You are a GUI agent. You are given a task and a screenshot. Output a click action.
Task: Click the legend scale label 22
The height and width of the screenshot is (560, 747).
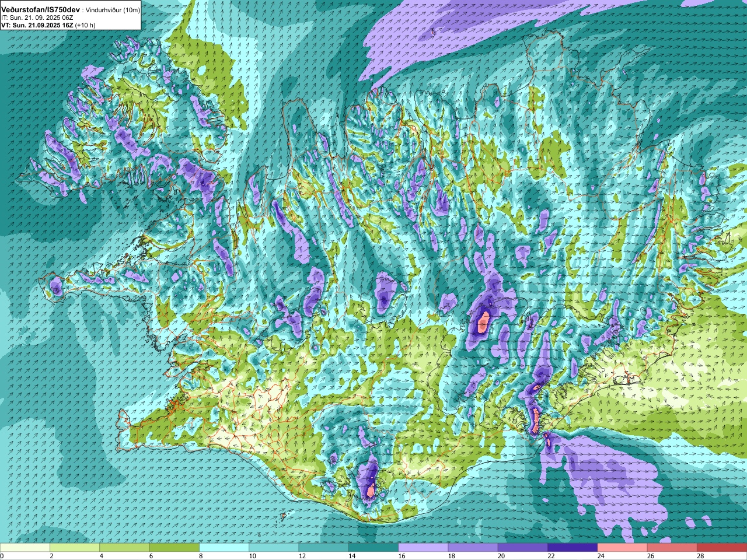(x=551, y=556)
